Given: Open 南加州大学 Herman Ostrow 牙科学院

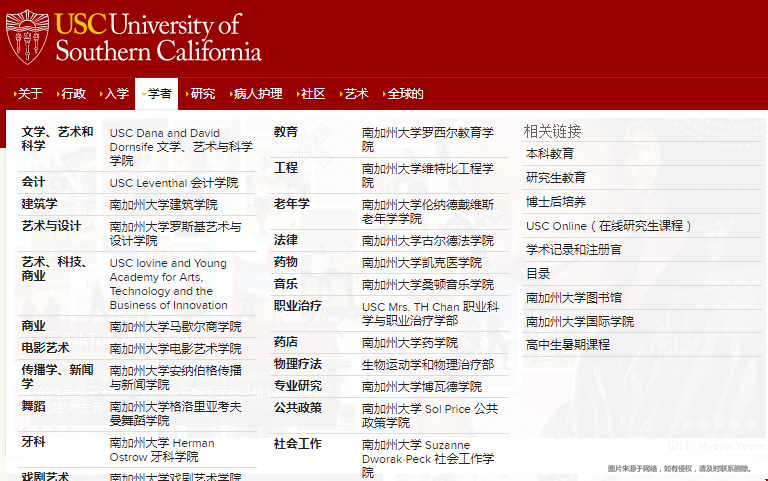Looking at the screenshot, I should 162,450.
